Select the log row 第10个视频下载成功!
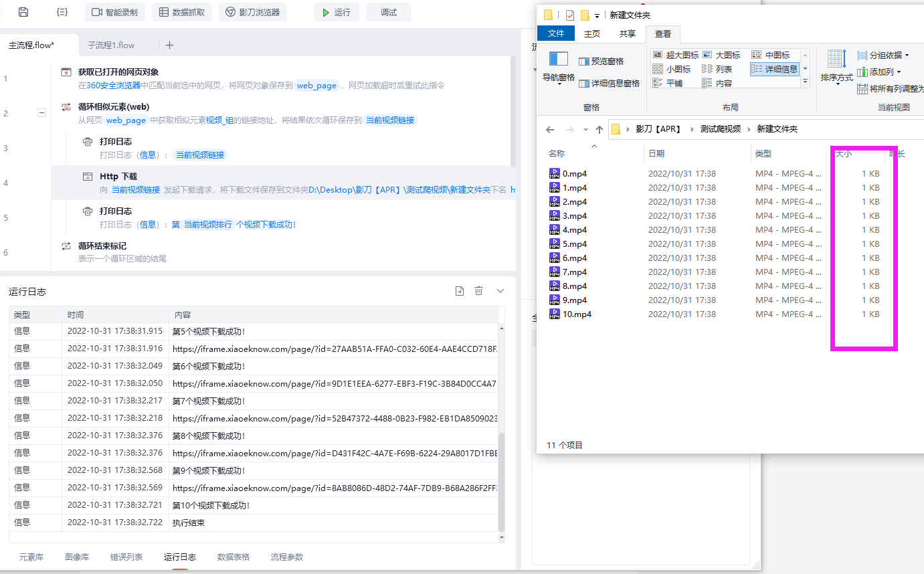 [x=254, y=505]
